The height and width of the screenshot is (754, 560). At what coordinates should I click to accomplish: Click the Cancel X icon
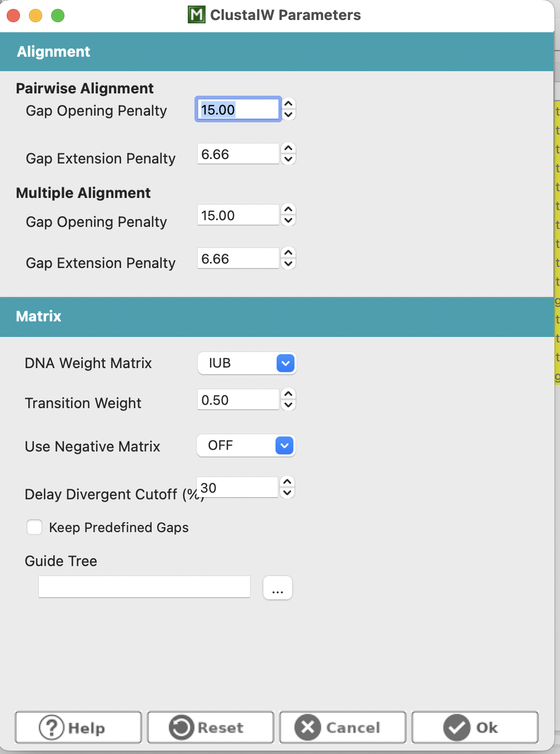coord(308,727)
